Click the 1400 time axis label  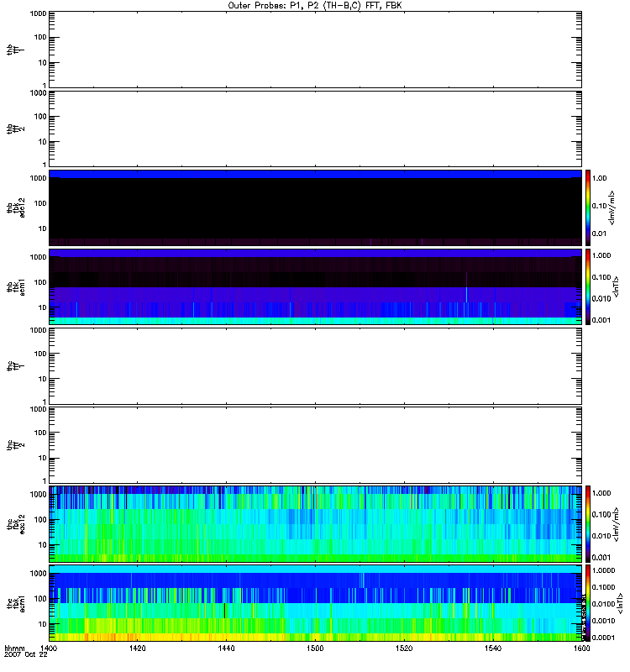[x=50, y=649]
